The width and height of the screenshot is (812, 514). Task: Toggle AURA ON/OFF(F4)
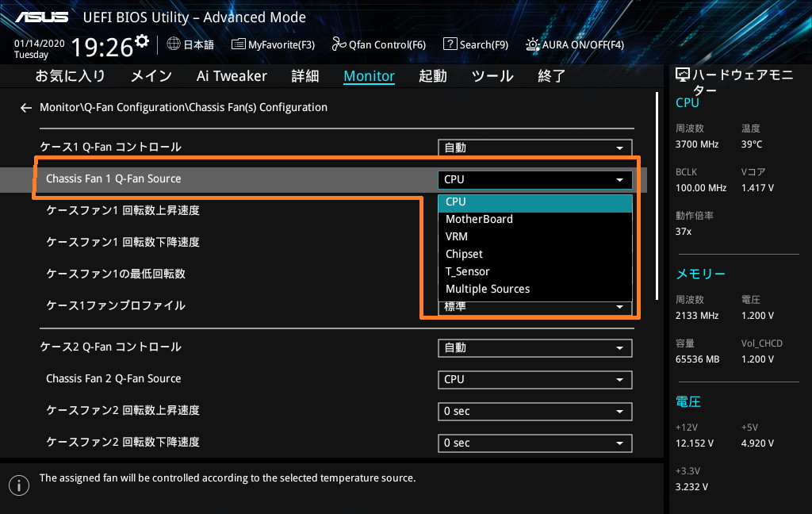point(575,44)
